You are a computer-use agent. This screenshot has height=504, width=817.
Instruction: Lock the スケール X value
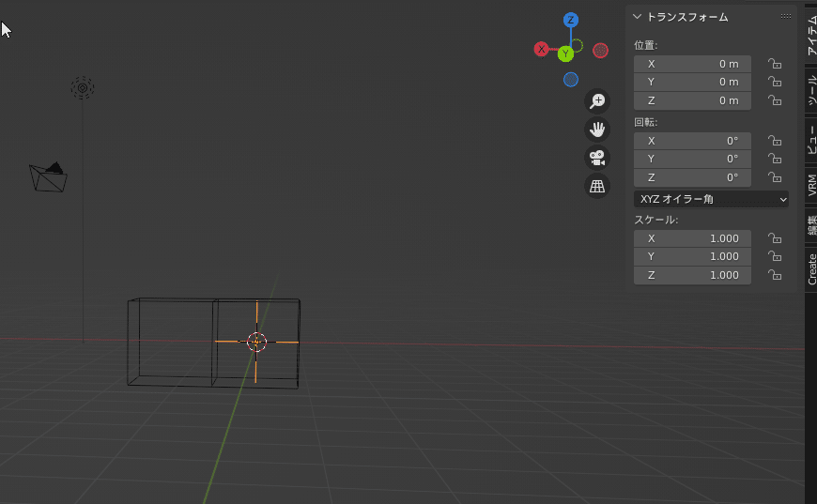pyautogui.click(x=775, y=238)
